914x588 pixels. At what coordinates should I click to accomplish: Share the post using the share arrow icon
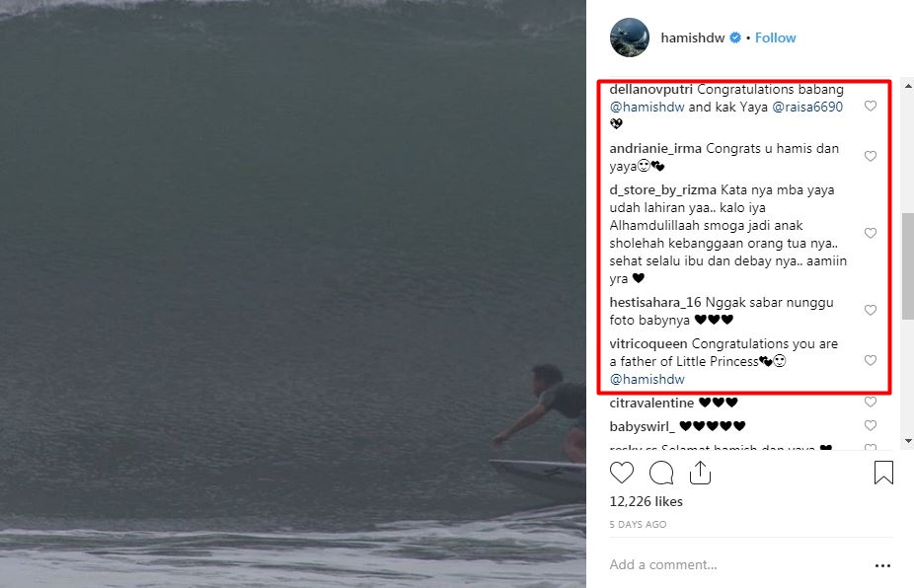pos(702,473)
